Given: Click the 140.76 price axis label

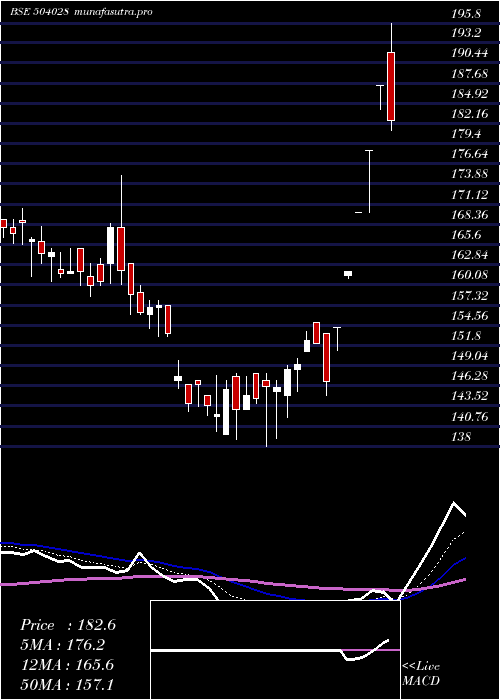Looking at the screenshot, I should (470, 417).
